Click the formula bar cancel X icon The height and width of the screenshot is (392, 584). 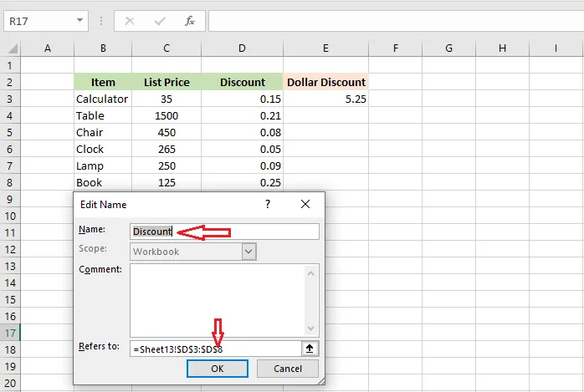click(129, 21)
